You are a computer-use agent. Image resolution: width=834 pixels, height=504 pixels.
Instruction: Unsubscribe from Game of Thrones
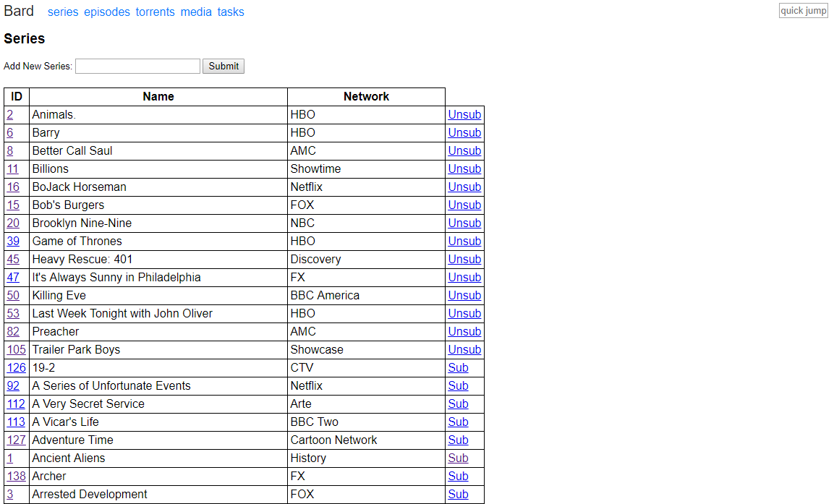pos(464,241)
